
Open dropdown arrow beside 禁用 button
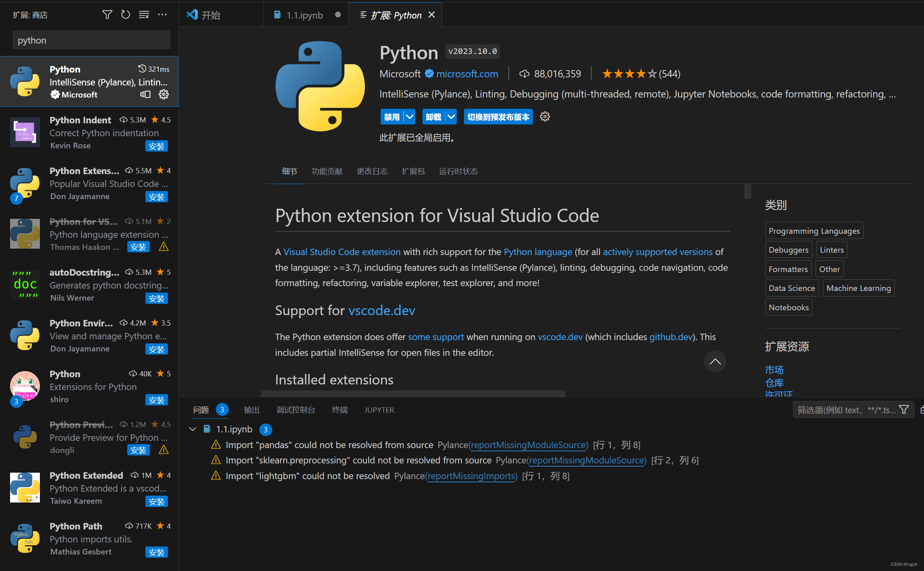coord(410,117)
